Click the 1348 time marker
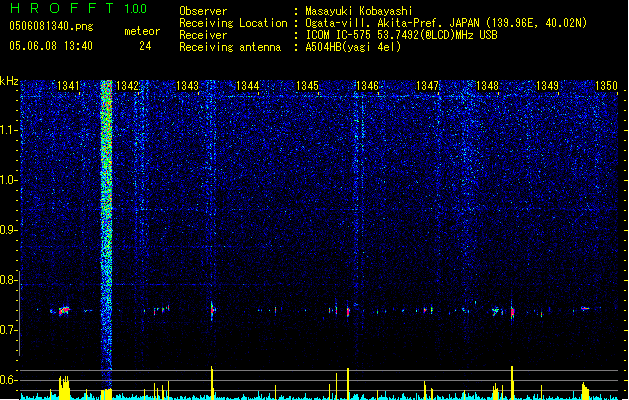The image size is (629, 400). 487,85
